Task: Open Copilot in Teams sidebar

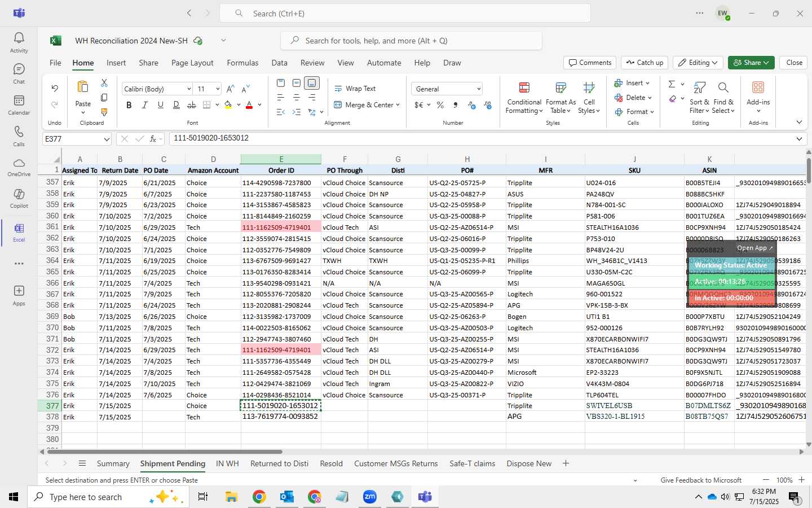Action: pyautogui.click(x=19, y=198)
